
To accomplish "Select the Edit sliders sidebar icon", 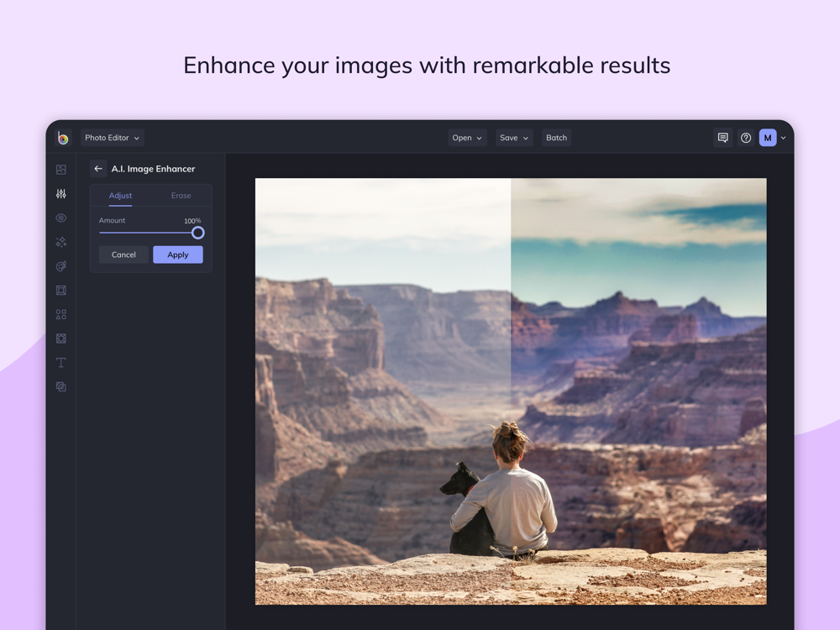I will click(61, 194).
